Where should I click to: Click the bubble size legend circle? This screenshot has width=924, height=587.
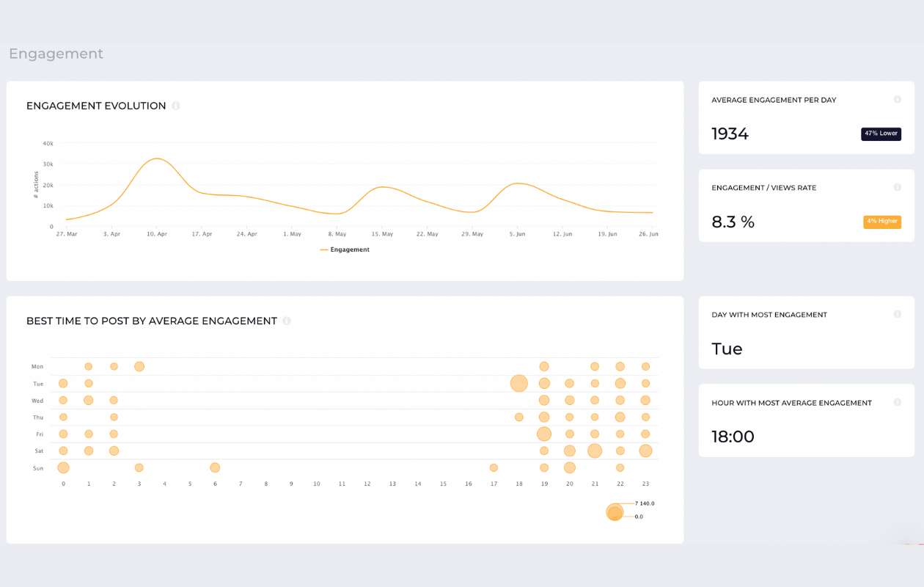(615, 512)
